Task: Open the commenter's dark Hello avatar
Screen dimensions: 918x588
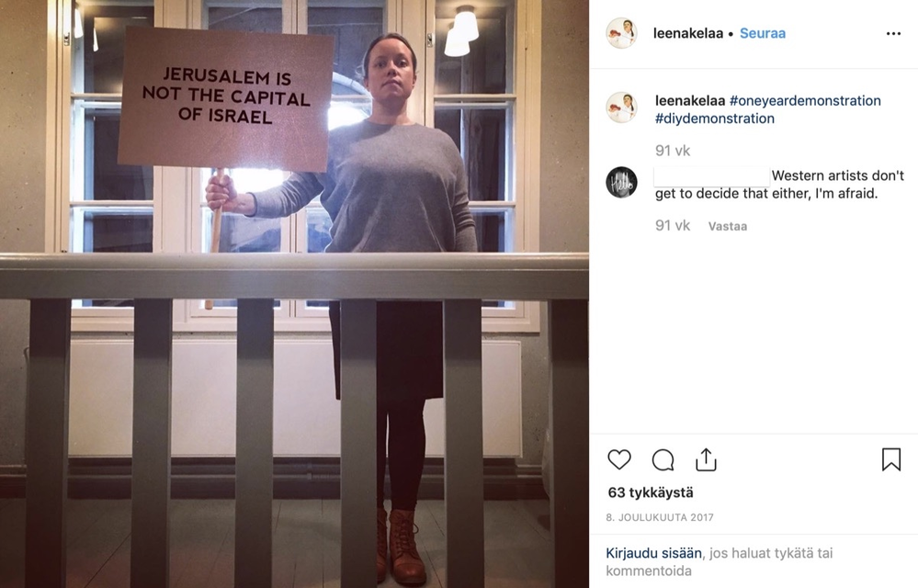Action: point(621,183)
